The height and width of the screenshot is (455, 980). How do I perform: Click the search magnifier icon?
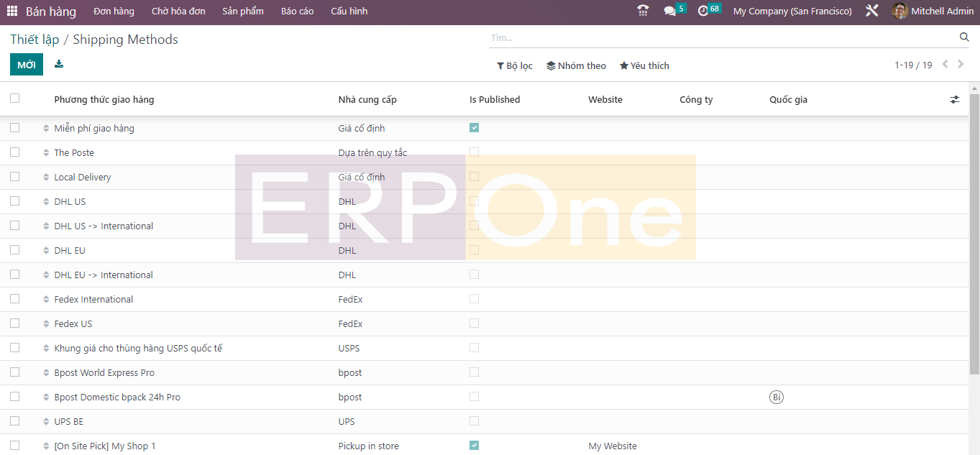[964, 37]
